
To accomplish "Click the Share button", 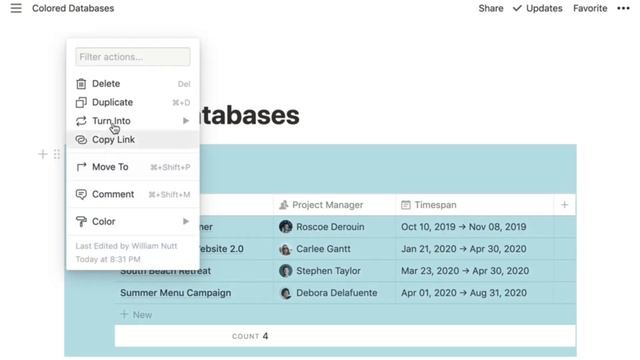I will coord(491,8).
